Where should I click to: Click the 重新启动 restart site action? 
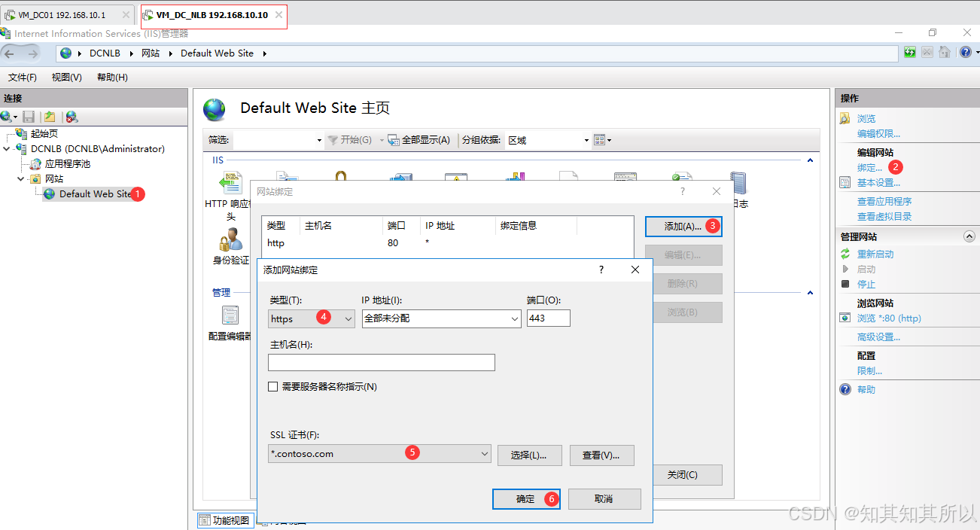pos(875,254)
